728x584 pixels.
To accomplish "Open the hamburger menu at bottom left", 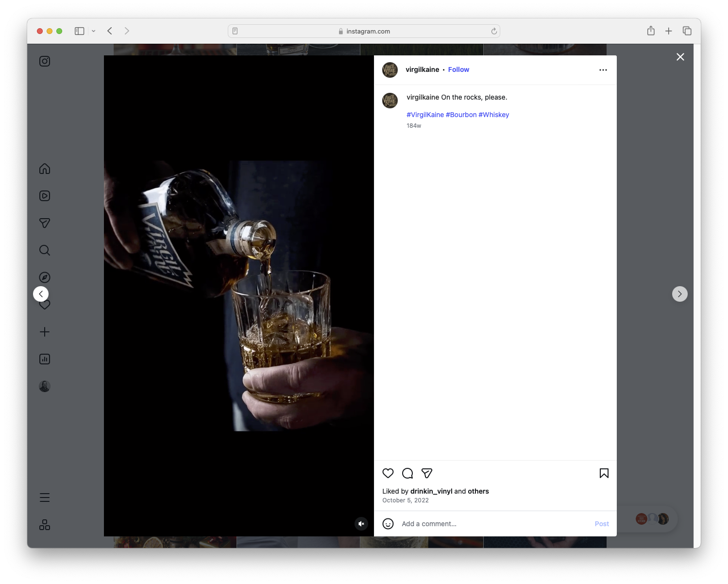I will [x=44, y=497].
